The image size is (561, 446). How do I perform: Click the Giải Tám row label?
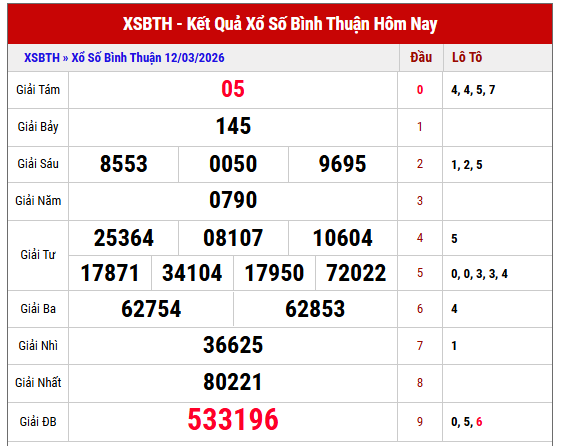38,89
